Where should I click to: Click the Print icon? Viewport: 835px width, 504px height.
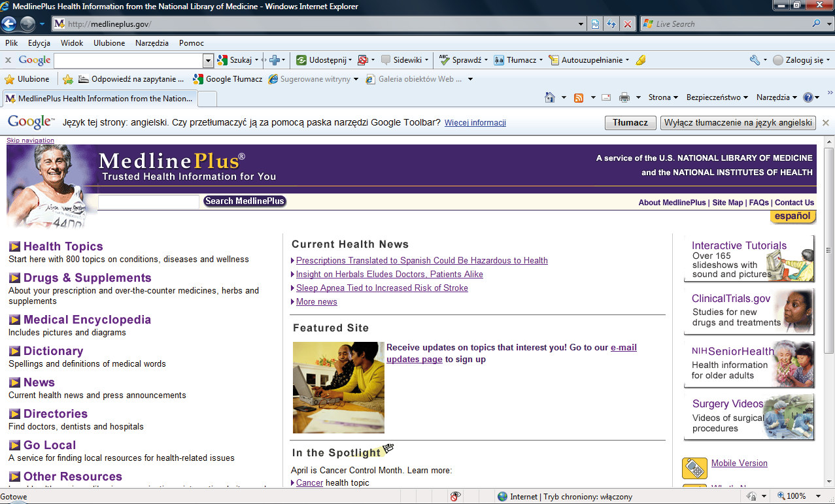pos(624,97)
